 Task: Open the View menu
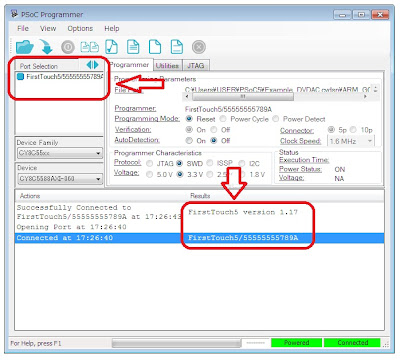48,28
